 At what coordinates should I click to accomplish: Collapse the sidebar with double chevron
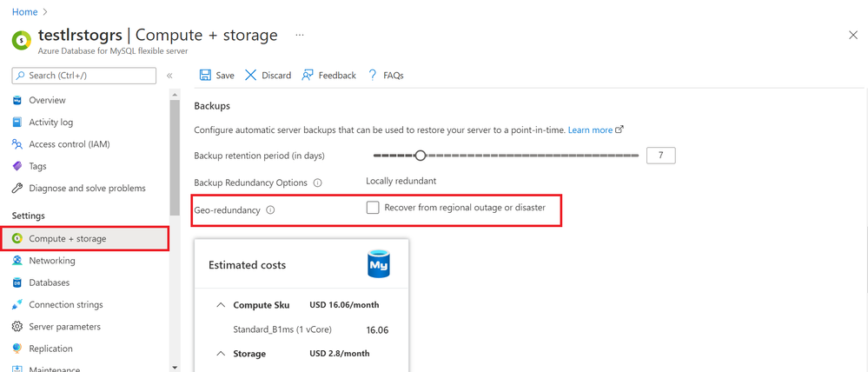click(x=170, y=76)
